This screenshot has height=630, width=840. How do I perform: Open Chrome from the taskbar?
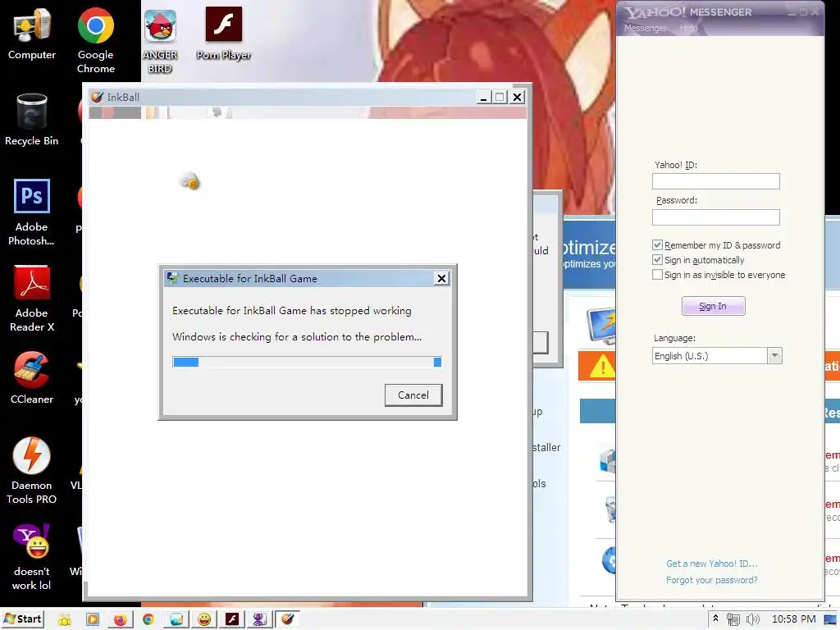coord(148,620)
